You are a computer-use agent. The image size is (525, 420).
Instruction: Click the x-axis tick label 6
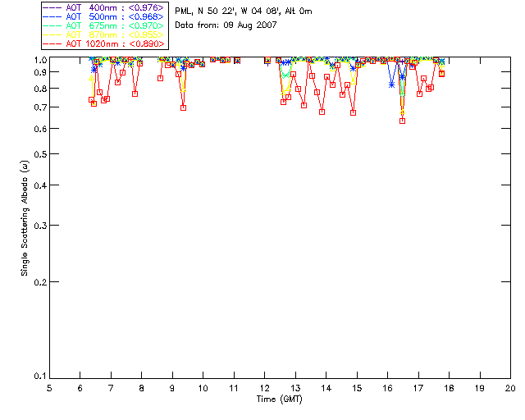[80, 388]
